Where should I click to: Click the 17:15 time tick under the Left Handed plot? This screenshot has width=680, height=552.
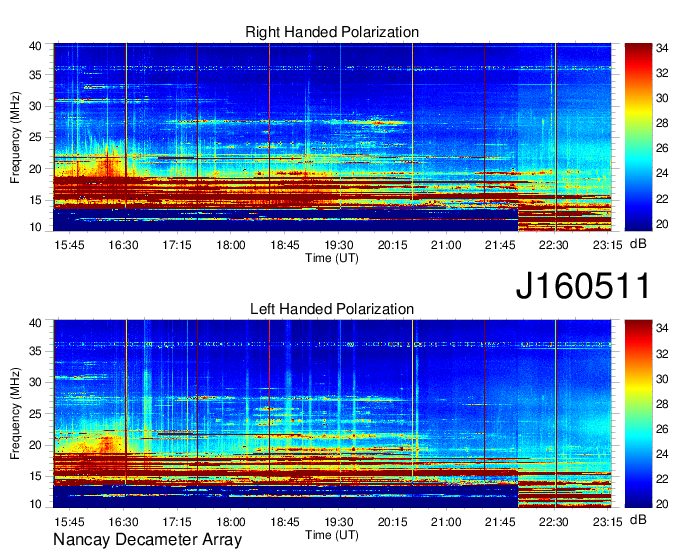(x=177, y=521)
